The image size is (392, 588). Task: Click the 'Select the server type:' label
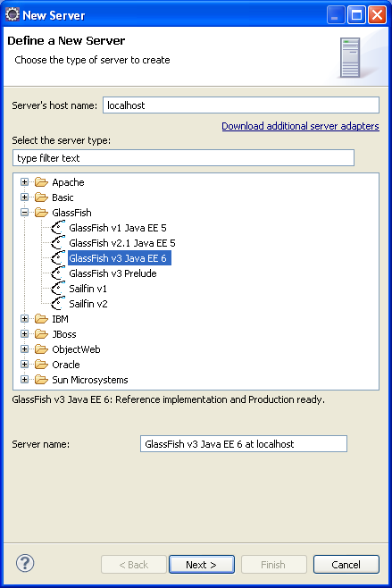click(x=62, y=140)
